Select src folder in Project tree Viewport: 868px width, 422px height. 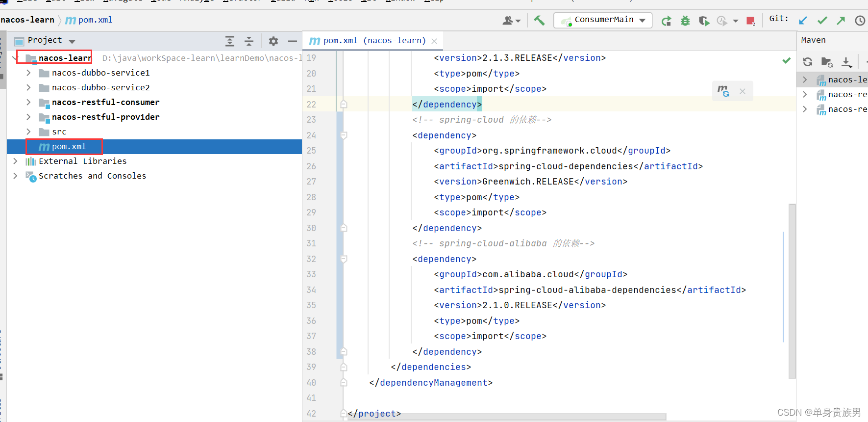(59, 132)
